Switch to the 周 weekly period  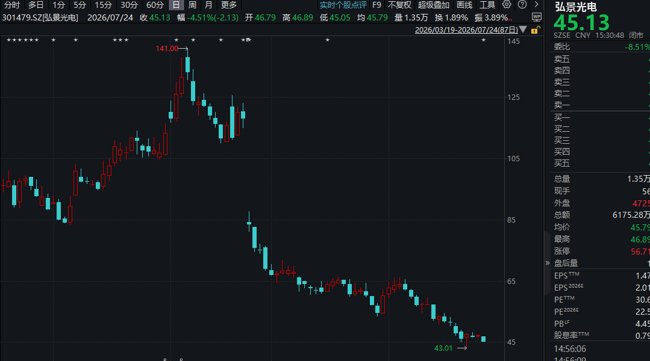[192, 5]
